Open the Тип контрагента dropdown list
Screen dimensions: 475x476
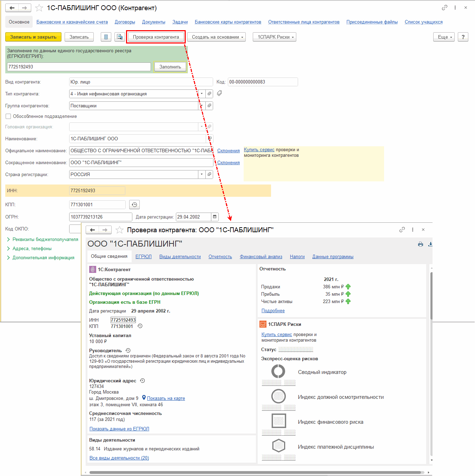point(202,94)
